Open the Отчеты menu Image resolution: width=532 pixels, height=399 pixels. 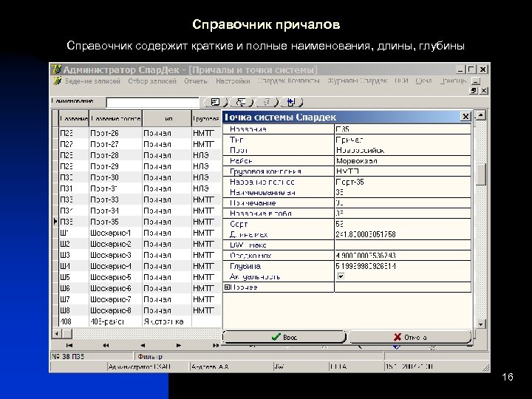pyautogui.click(x=196, y=81)
